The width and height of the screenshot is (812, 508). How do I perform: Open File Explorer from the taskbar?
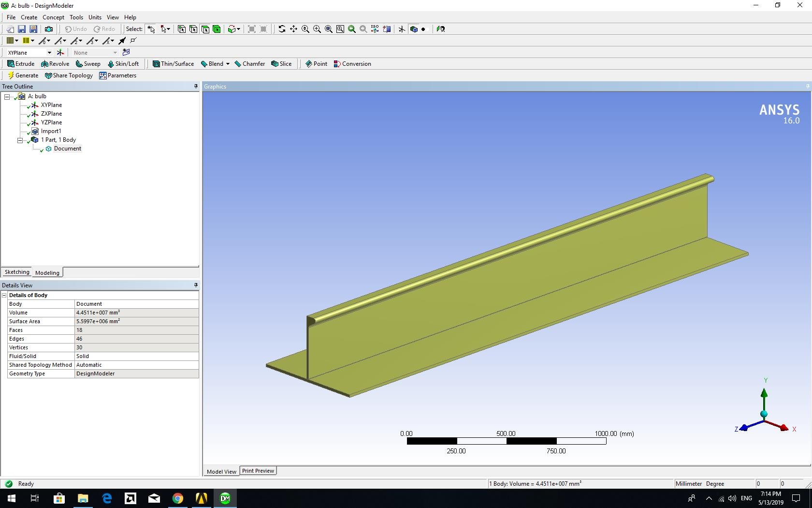[x=83, y=498]
